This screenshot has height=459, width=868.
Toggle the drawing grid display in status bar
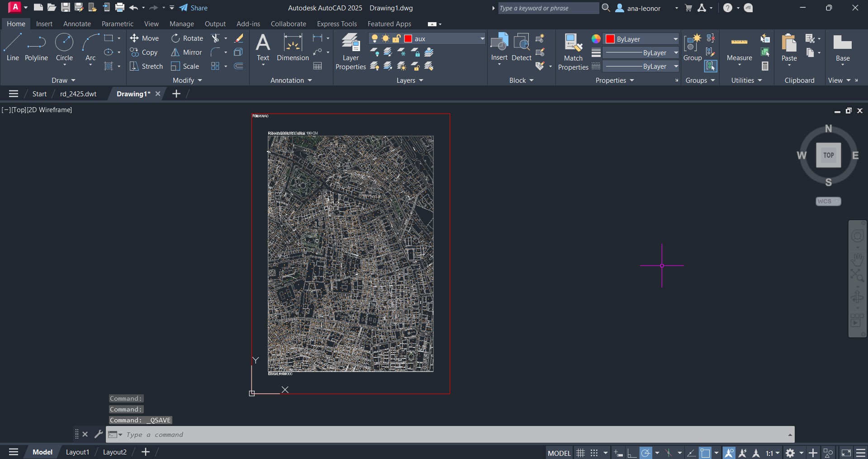[580, 453]
